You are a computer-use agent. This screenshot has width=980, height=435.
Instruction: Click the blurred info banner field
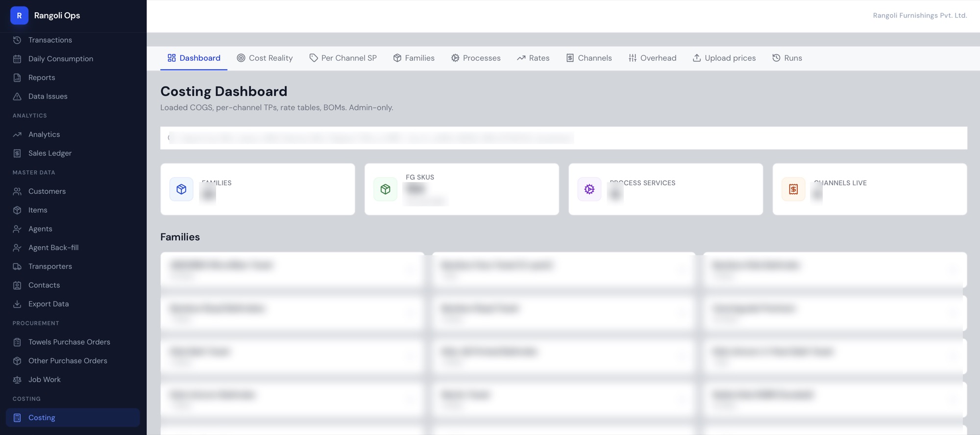(x=563, y=138)
